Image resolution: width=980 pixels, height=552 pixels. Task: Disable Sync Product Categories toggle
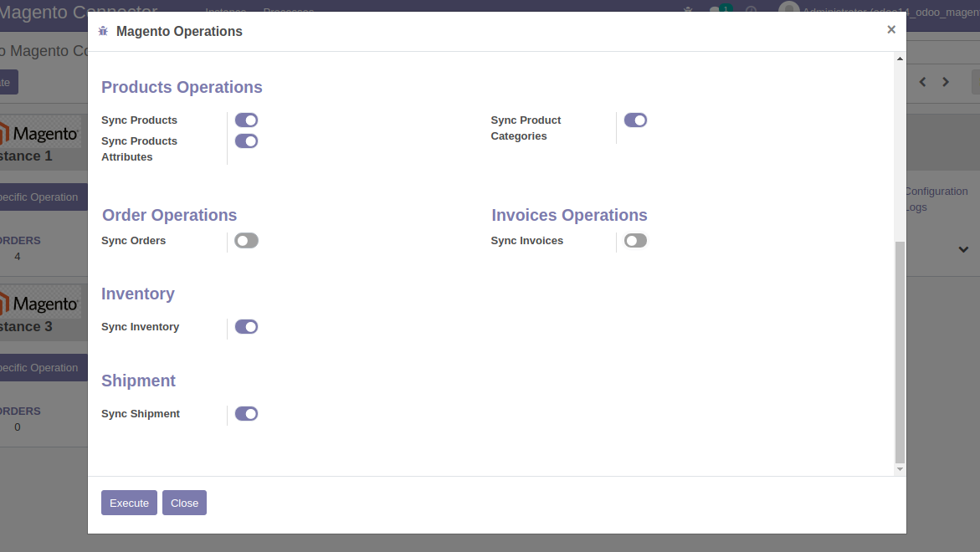coord(635,120)
